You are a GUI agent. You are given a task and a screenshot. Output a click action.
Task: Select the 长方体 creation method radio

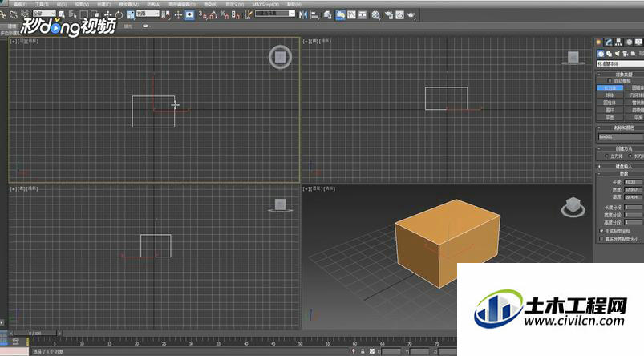click(630, 156)
